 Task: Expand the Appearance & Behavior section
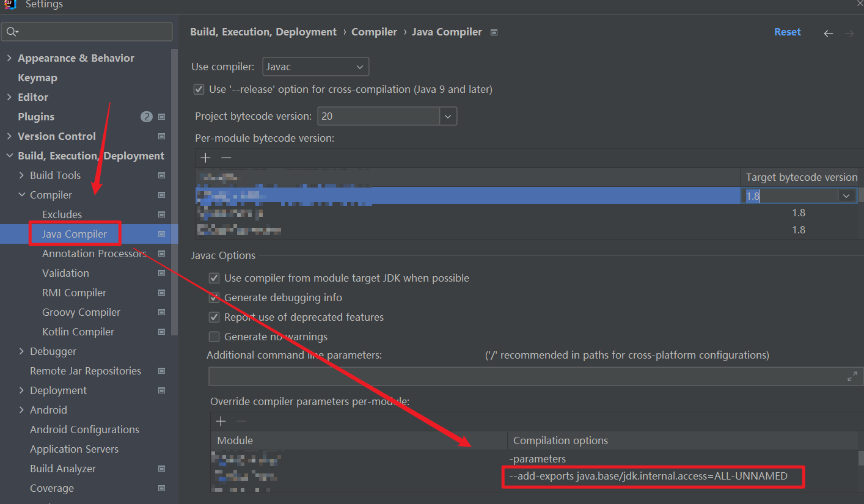[x=9, y=58]
